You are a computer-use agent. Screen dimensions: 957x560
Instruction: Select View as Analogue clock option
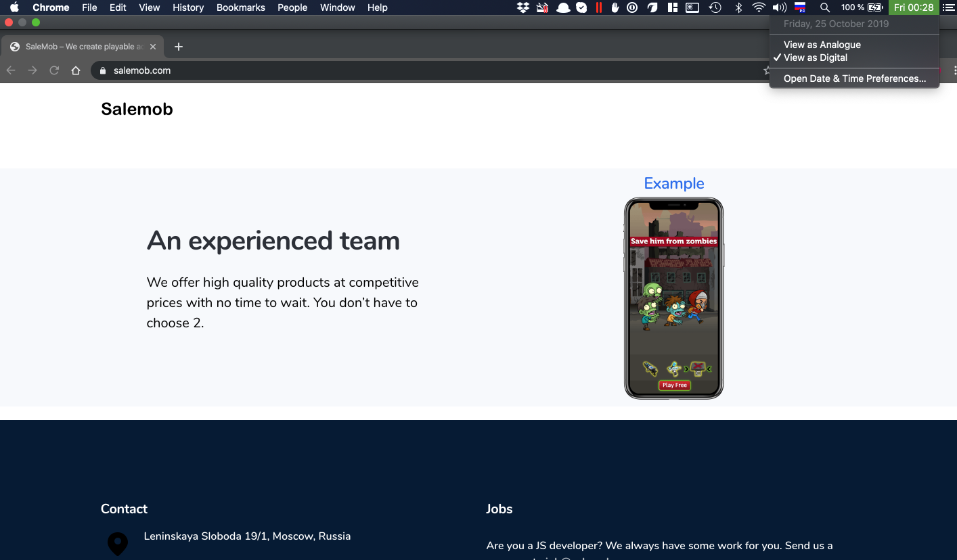(822, 45)
